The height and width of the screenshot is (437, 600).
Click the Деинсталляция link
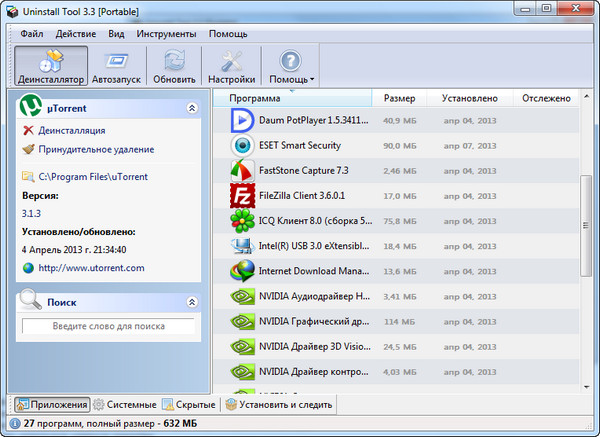click(72, 130)
